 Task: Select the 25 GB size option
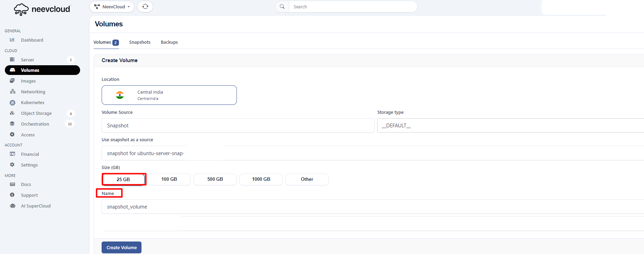point(123,179)
